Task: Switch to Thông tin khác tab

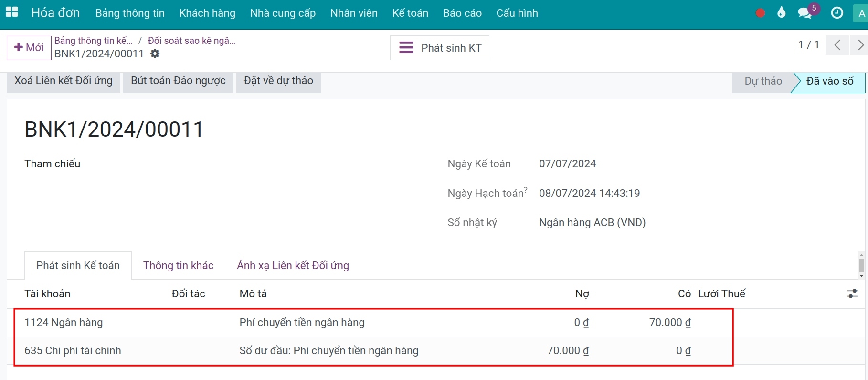Action: click(x=178, y=266)
